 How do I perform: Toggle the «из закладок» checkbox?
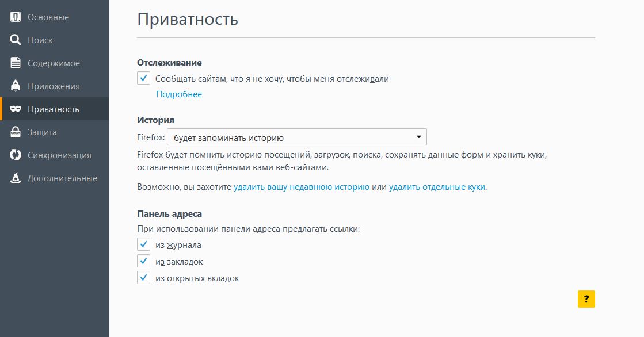[144, 261]
